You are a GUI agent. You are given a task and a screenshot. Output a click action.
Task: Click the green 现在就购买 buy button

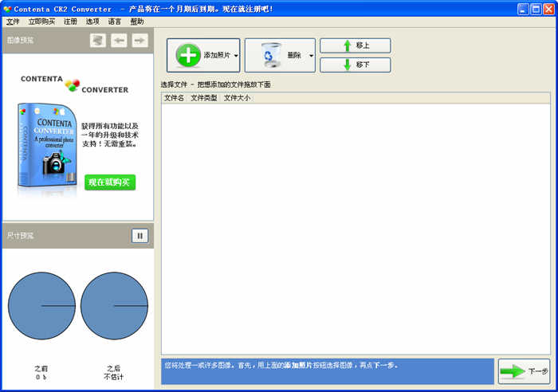point(110,182)
